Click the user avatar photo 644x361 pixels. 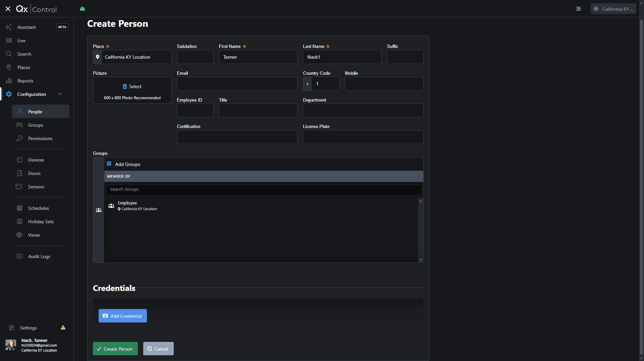coord(11,345)
